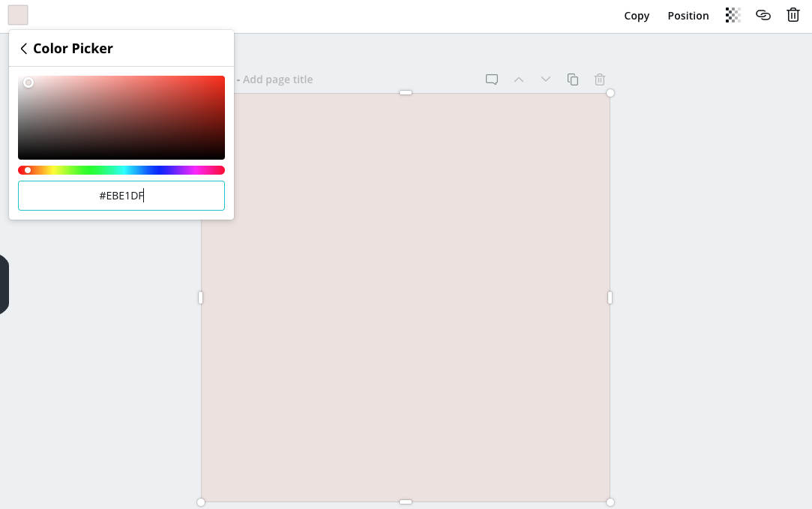The image size is (812, 509).
Task: Click the hex color input field
Action: tap(121, 196)
